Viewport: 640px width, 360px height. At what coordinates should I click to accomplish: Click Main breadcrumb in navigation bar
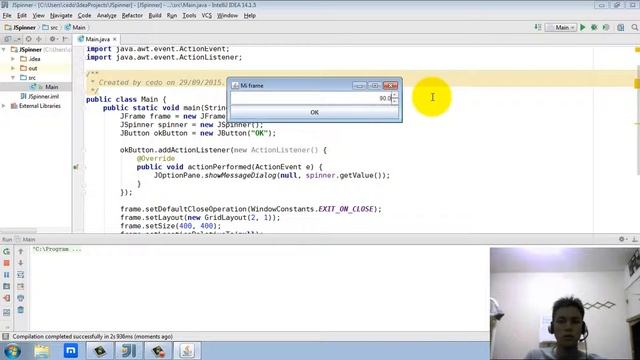coord(76,27)
